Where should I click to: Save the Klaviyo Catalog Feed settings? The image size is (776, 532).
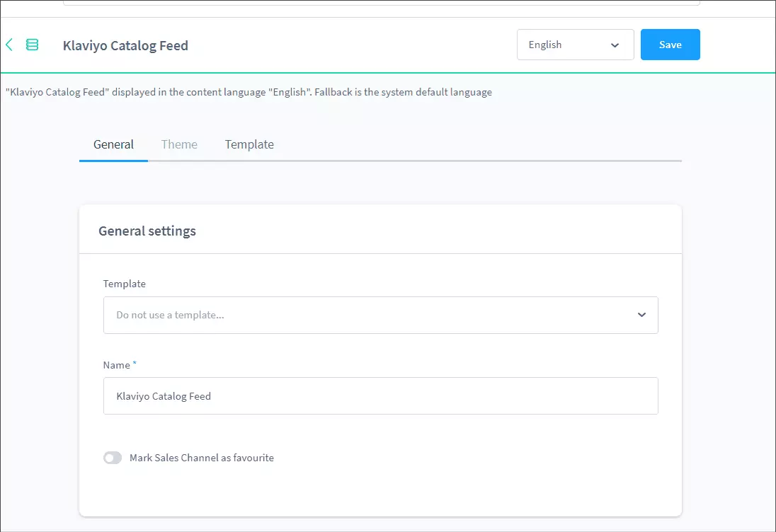[x=670, y=45]
